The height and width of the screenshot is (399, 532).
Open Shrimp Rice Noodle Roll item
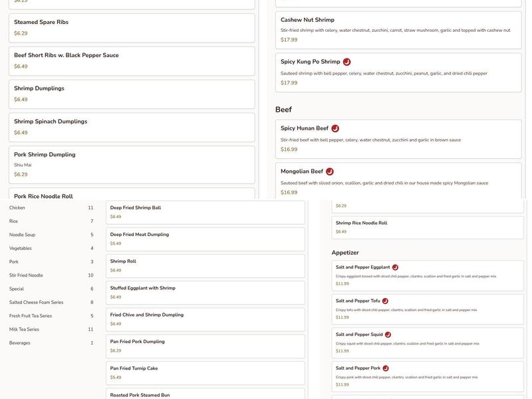(x=427, y=227)
